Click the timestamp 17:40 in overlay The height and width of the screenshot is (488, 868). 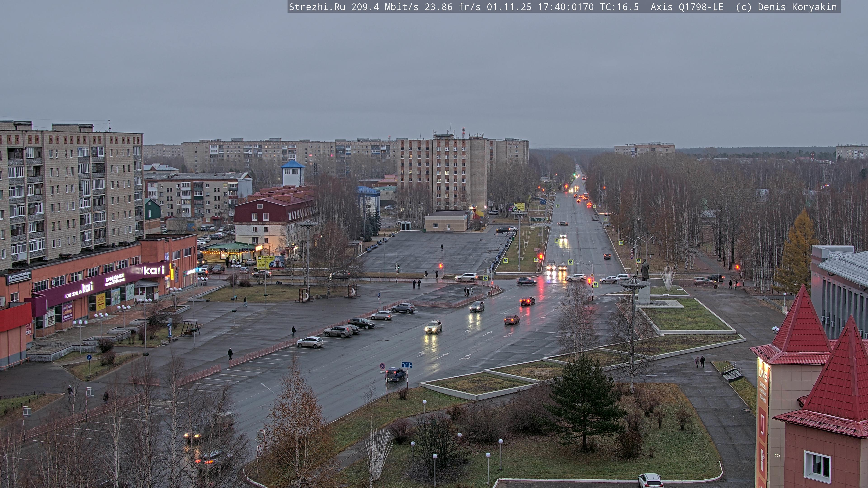coord(551,7)
